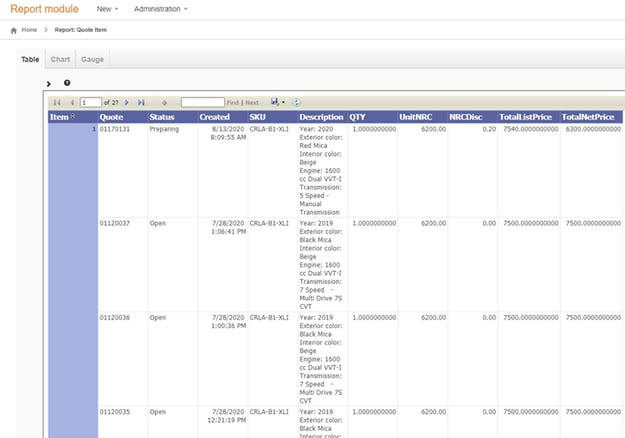
Task: Select quote number 01120036
Action: (115, 318)
